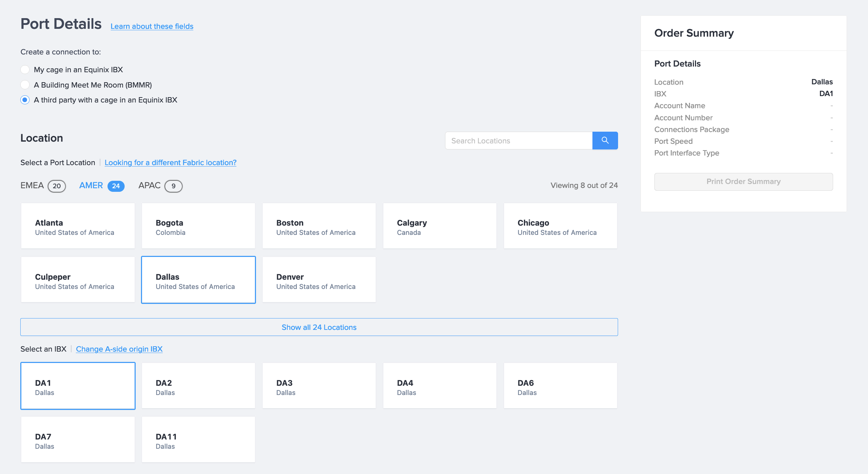Expand Show all 24 Locations
The image size is (868, 474).
[x=319, y=327]
